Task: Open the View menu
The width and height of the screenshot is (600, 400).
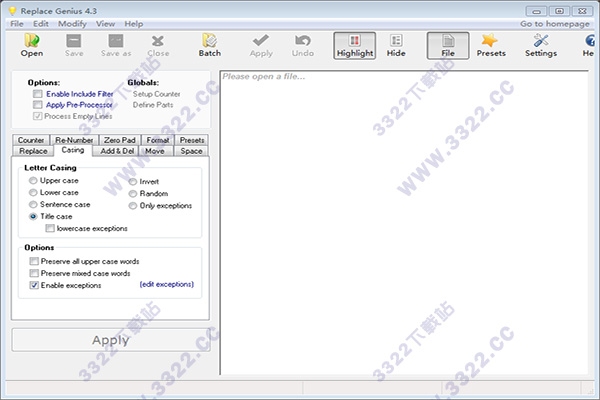Action: coord(105,24)
